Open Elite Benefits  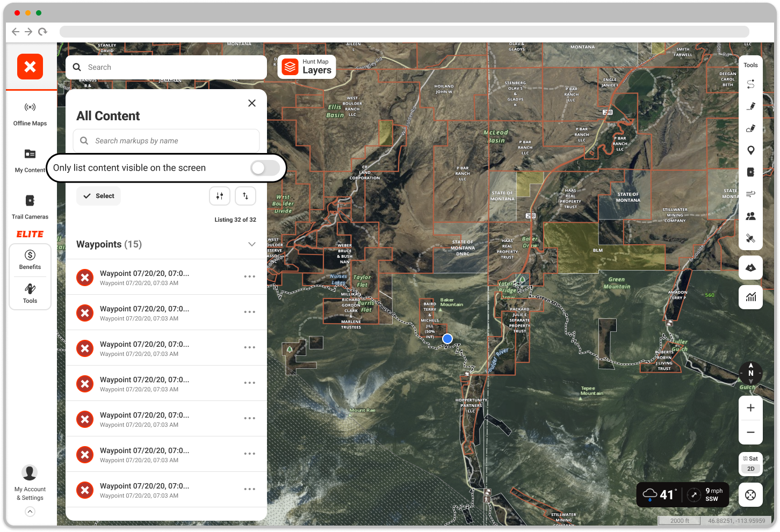click(x=30, y=260)
